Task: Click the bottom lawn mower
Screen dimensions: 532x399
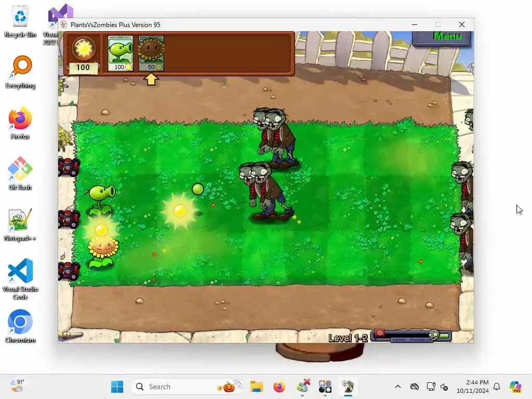Action: (69, 271)
